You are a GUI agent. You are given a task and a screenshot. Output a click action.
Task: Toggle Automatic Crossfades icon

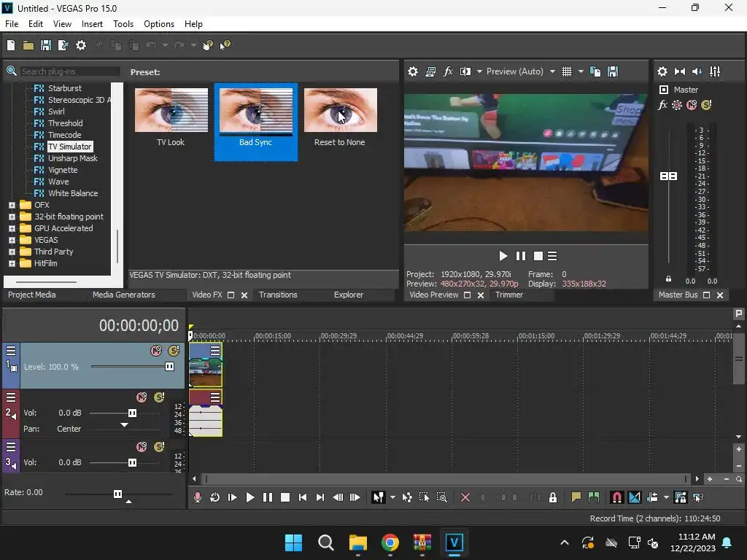635,497
